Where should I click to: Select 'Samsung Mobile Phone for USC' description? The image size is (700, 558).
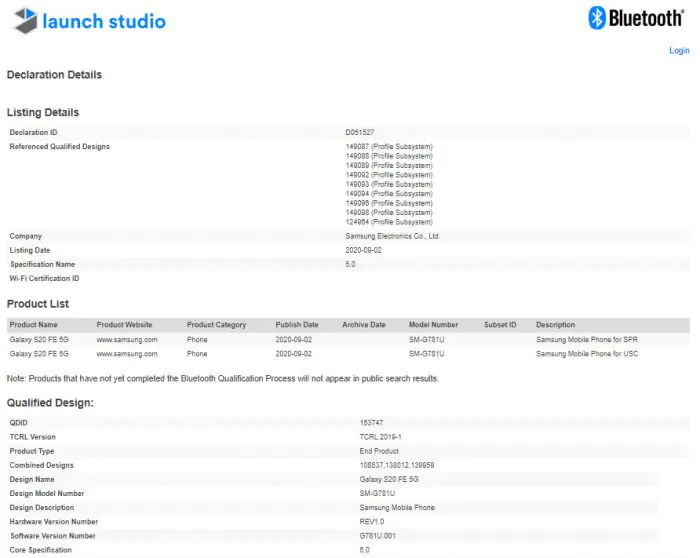pyautogui.click(x=587, y=354)
